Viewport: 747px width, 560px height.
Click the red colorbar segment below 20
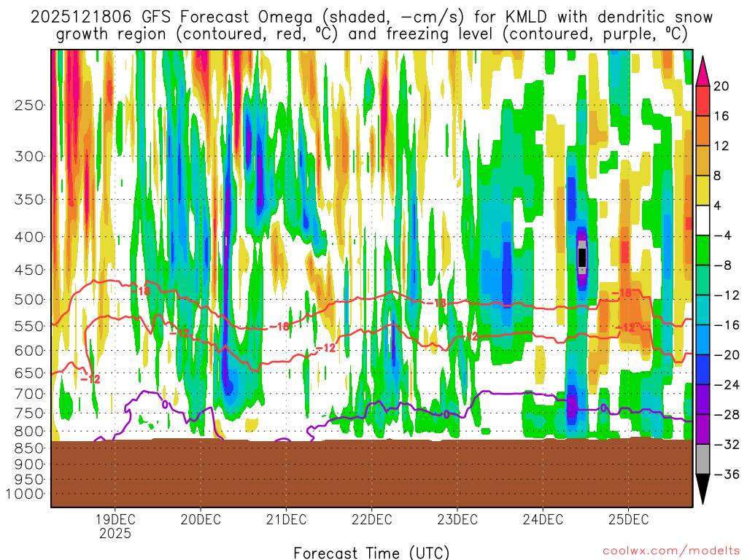[703, 101]
